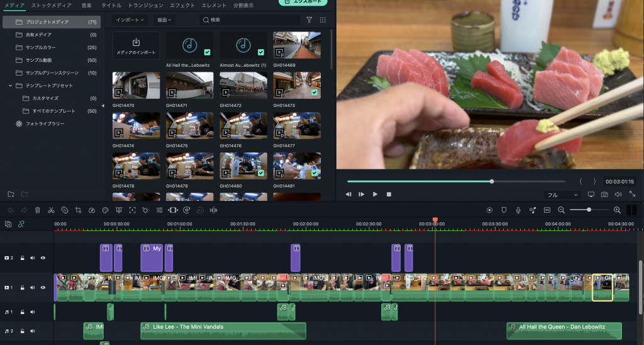Click the メディアのインポート button
Viewport: 644px width, 345px height.
(x=136, y=45)
